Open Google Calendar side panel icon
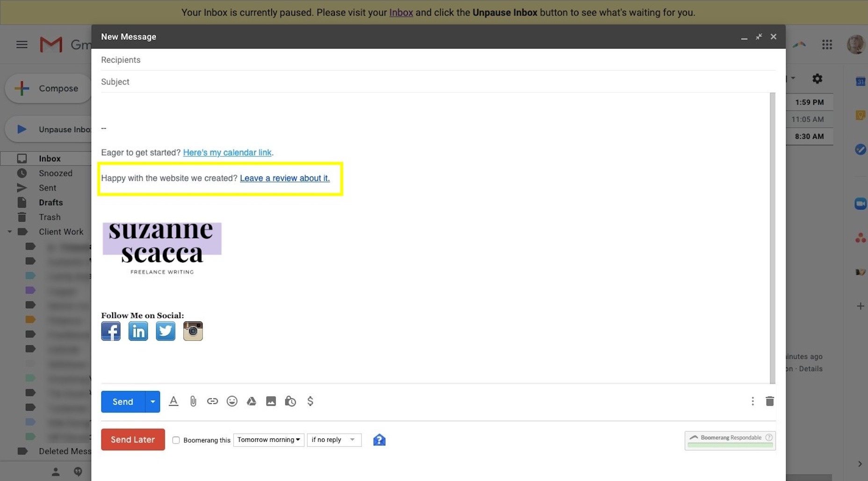The width and height of the screenshot is (868, 481). [860, 81]
